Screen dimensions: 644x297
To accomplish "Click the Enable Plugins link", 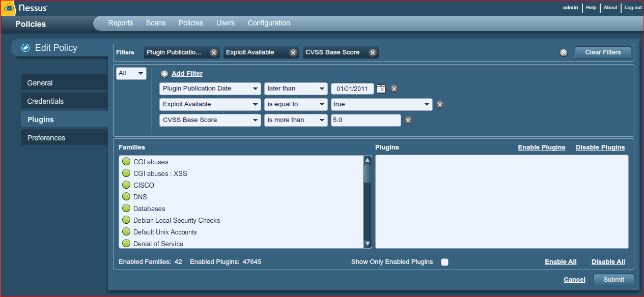I will [542, 147].
